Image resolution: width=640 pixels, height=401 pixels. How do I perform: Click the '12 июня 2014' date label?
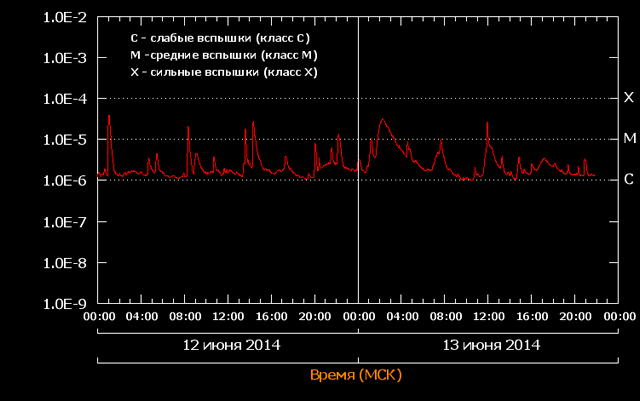[x=228, y=345]
